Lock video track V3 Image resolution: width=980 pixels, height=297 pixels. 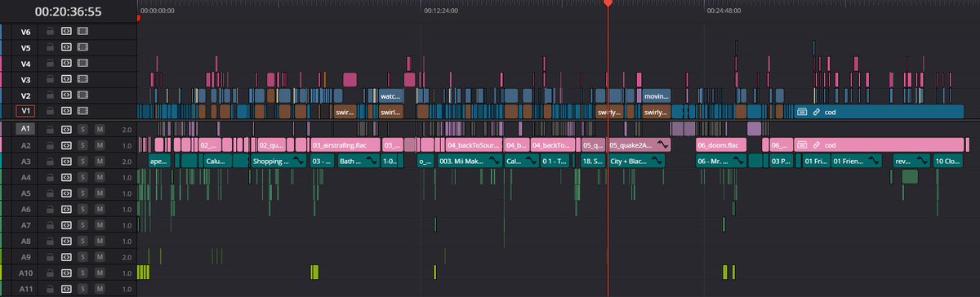coord(50,79)
